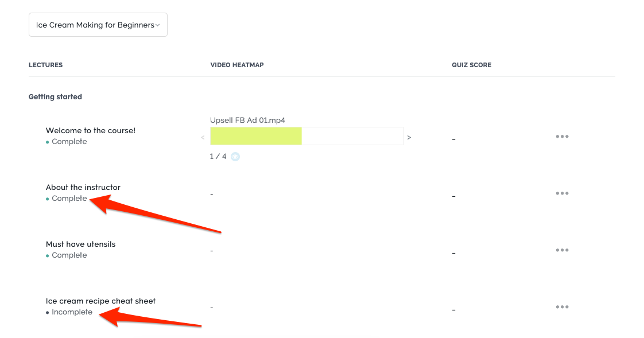This screenshot has height=338, width=644.
Task: Go to previous video with left arrow
Action: (x=203, y=137)
